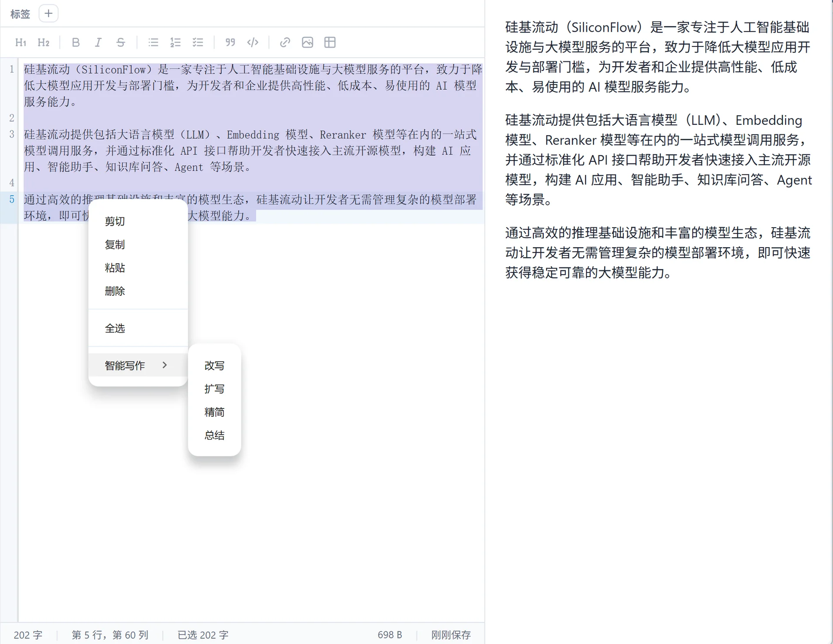Image resolution: width=833 pixels, height=644 pixels.
Task: Select 改写 in the smart writing submenu
Action: pyautogui.click(x=214, y=366)
